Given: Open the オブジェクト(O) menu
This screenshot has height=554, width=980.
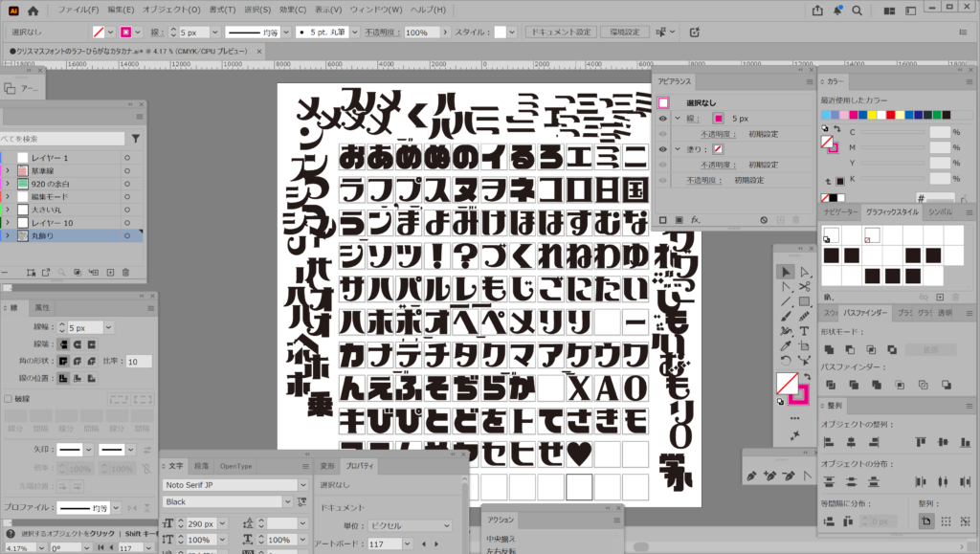Looking at the screenshot, I should pos(170,10).
